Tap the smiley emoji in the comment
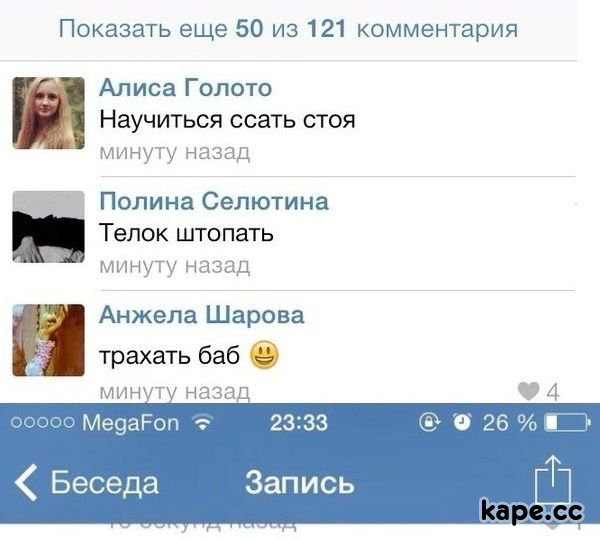This screenshot has width=600, height=540. coord(264,355)
